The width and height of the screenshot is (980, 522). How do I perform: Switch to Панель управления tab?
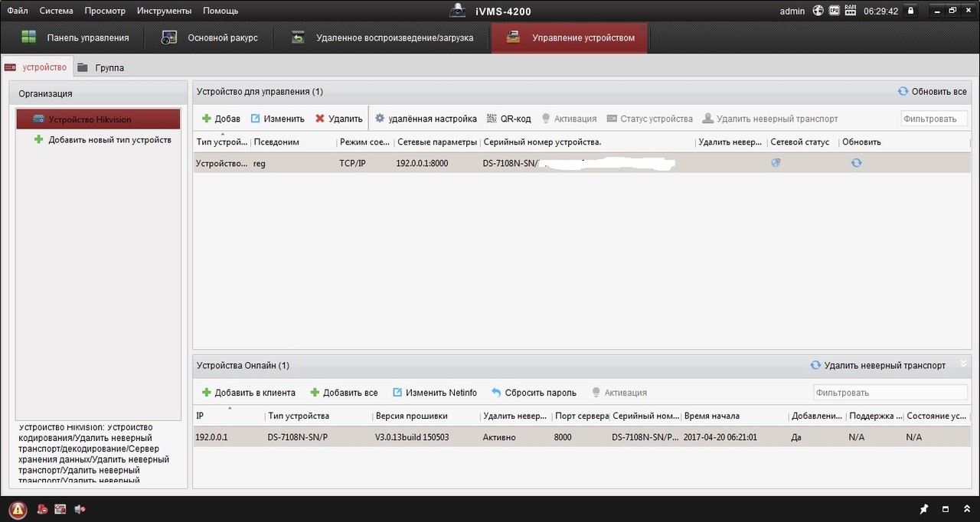74,38
